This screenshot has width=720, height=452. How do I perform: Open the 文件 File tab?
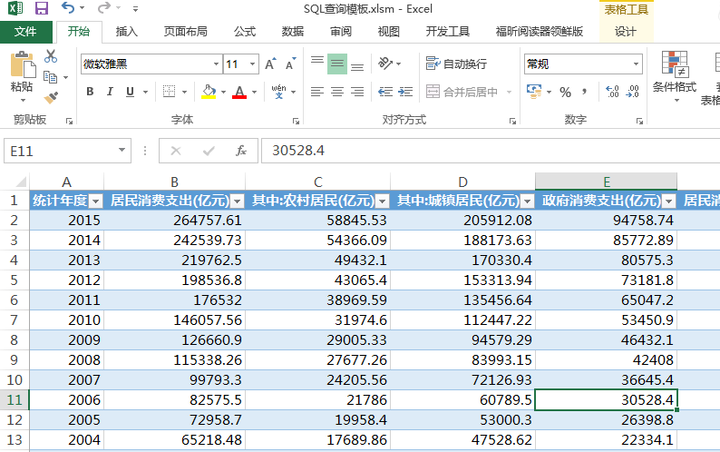pyautogui.click(x=26, y=31)
